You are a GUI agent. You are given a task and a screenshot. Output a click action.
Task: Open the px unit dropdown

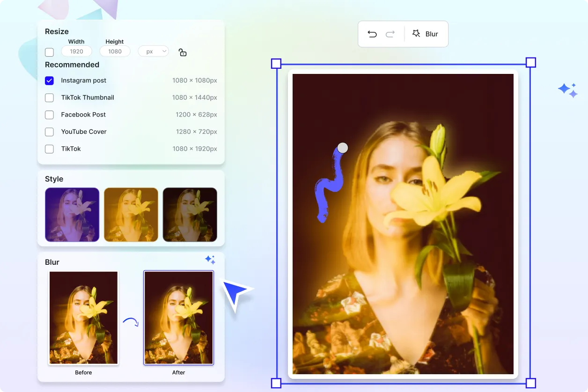pyautogui.click(x=153, y=51)
